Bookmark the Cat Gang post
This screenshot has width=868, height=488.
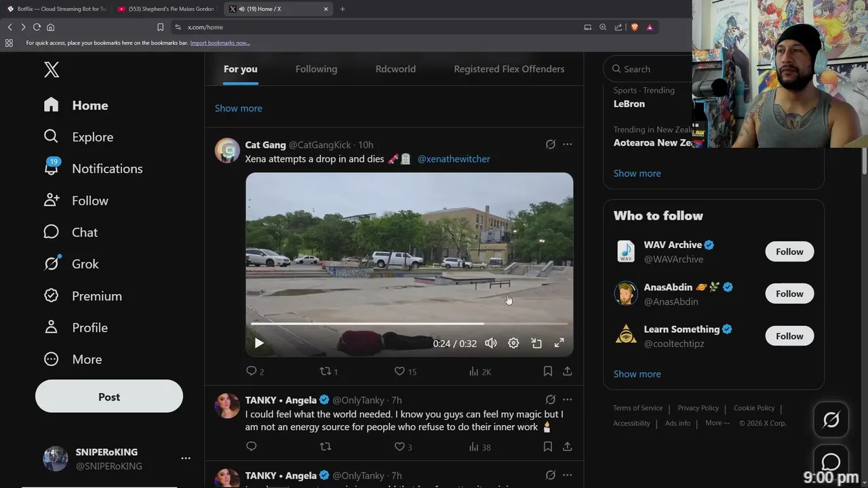click(x=548, y=371)
